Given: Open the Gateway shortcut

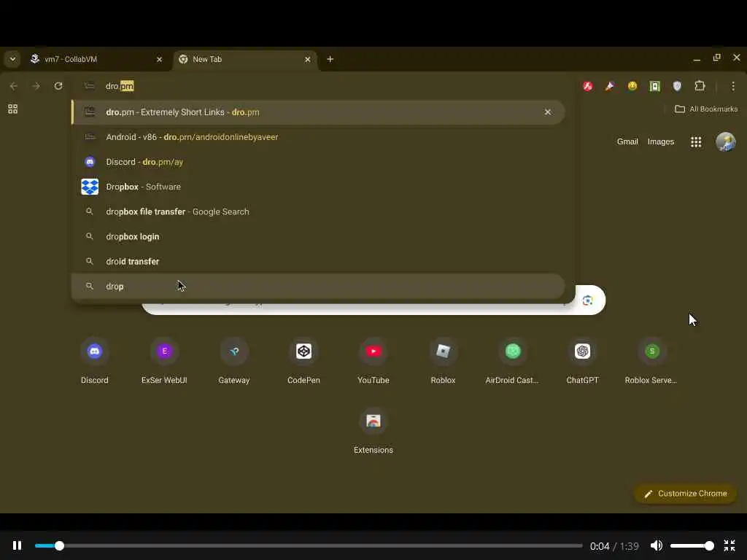Looking at the screenshot, I should [234, 361].
